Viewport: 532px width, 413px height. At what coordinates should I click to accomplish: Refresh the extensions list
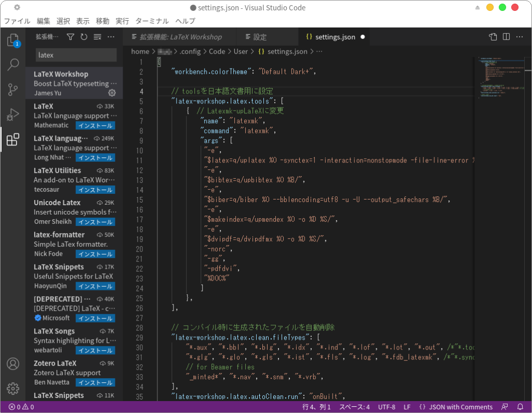pyautogui.click(x=84, y=37)
